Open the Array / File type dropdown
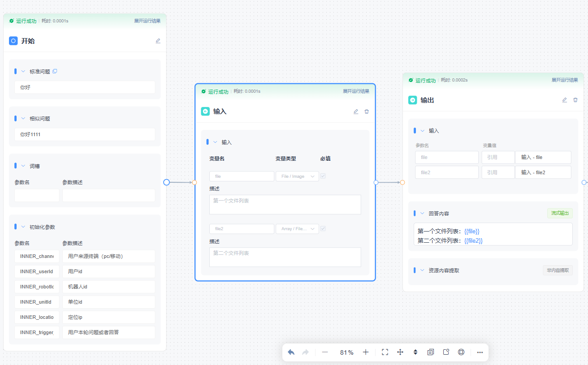588x365 pixels. click(x=297, y=229)
